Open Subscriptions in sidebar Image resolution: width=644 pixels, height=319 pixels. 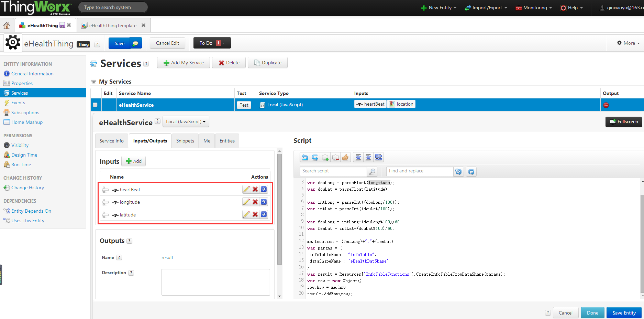point(25,113)
